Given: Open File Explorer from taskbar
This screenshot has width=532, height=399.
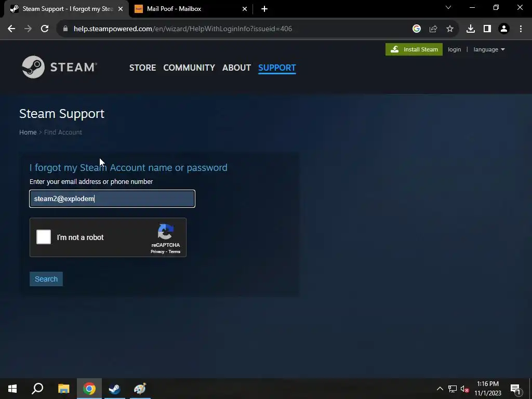Looking at the screenshot, I should (63, 389).
